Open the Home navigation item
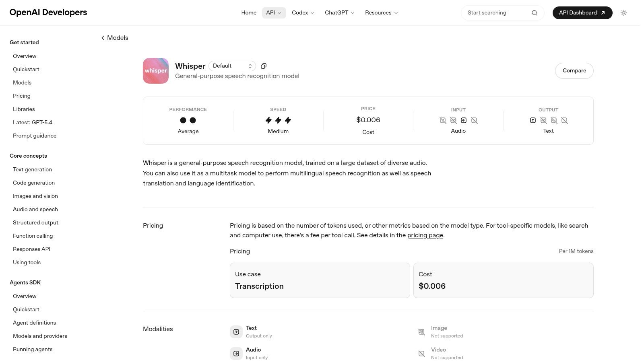 point(249,12)
